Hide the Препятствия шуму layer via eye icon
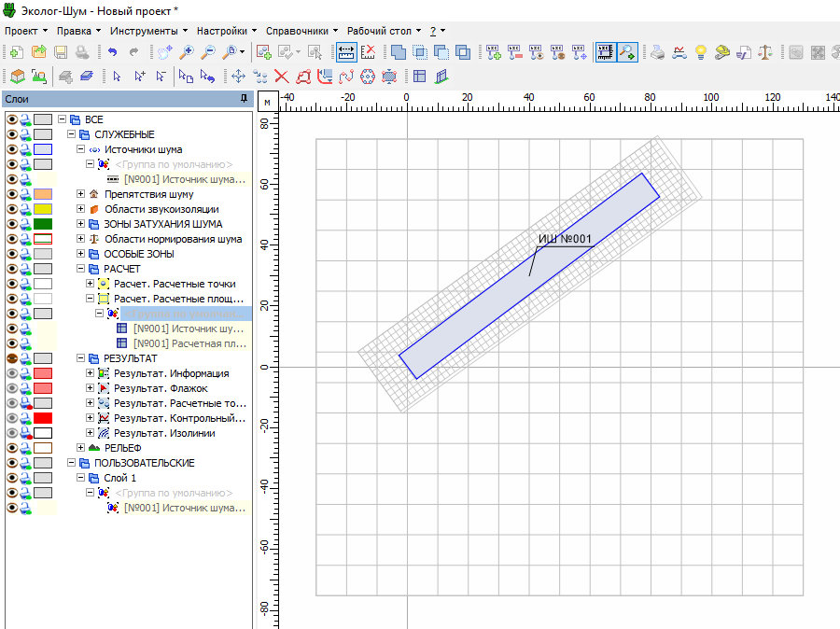This screenshot has height=629, width=840. [x=12, y=194]
